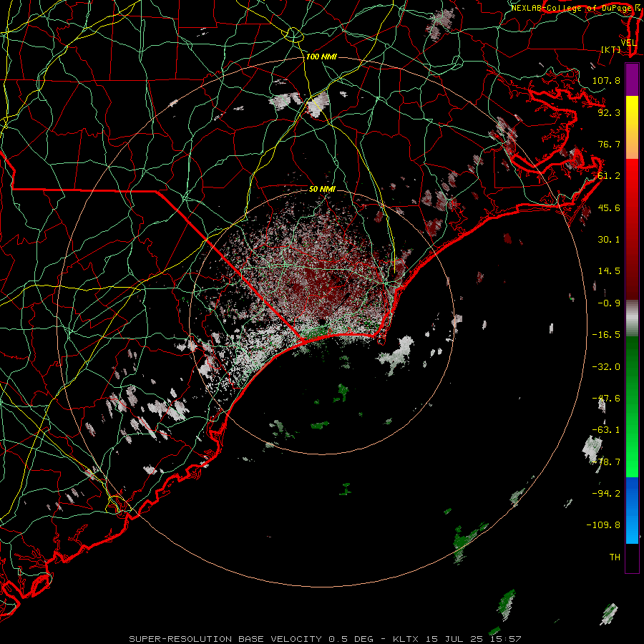The height and width of the screenshot is (644, 644).
Task: Click the -94.2 velocity scale value
Action: point(606,494)
